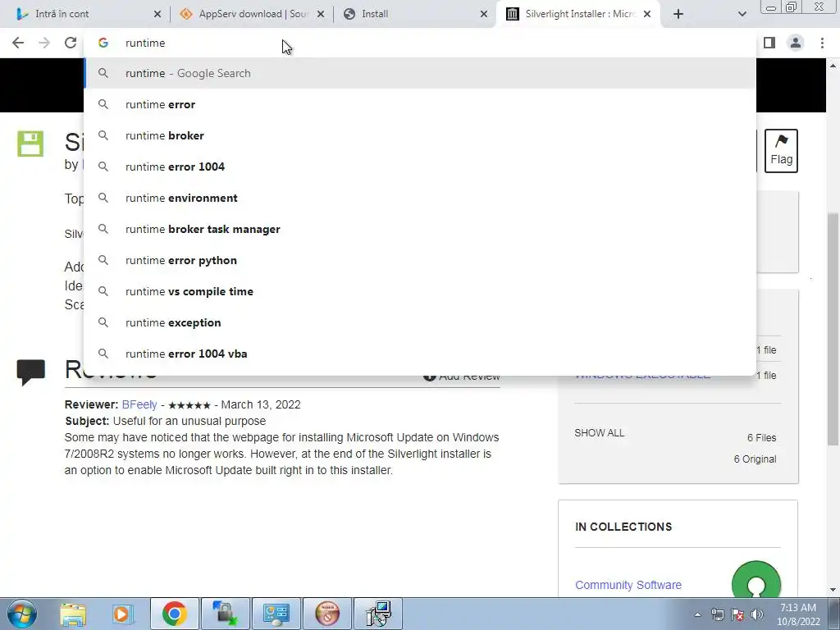Screen dimensions: 840x630
Task: Open the taskbar clock showing 7:13 AM
Action: [798, 614]
